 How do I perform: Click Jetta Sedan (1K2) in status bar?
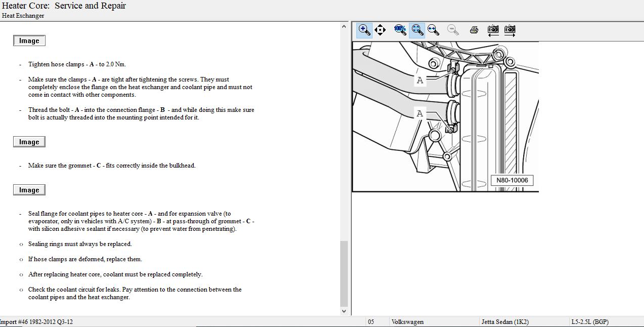pyautogui.click(x=504, y=322)
